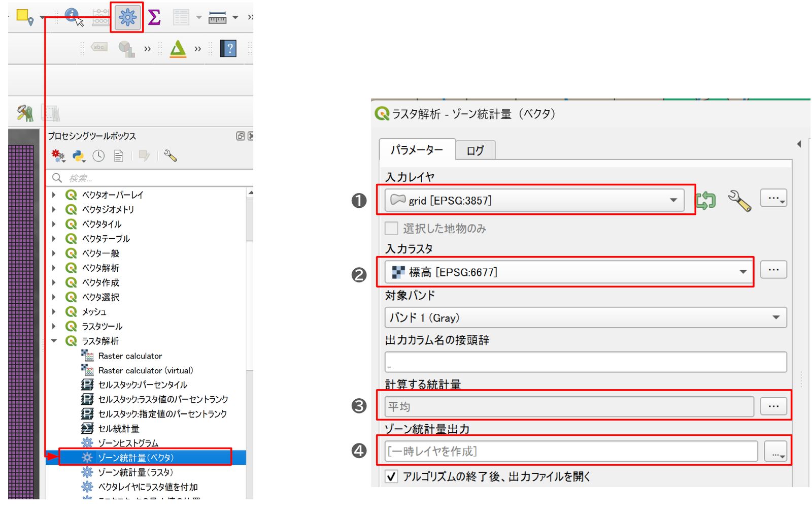Click the ... button beside 入力ラスタ
The height and width of the screenshot is (511, 812).
pyautogui.click(x=773, y=270)
